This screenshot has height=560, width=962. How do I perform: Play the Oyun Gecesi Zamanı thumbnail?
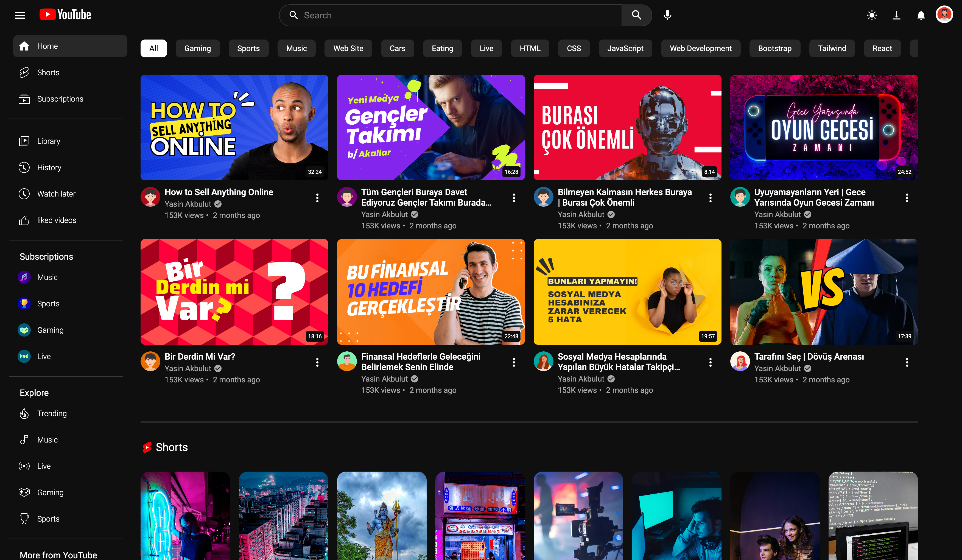click(x=824, y=127)
